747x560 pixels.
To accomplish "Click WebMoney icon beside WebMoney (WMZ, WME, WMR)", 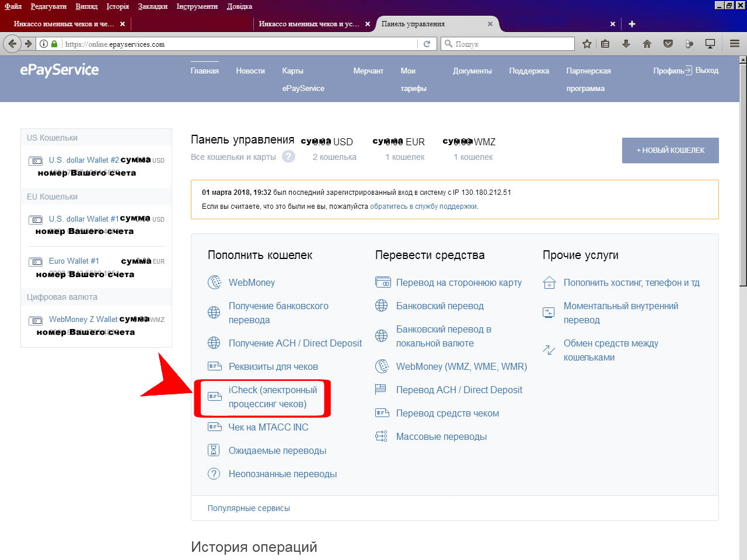I will tap(382, 366).
